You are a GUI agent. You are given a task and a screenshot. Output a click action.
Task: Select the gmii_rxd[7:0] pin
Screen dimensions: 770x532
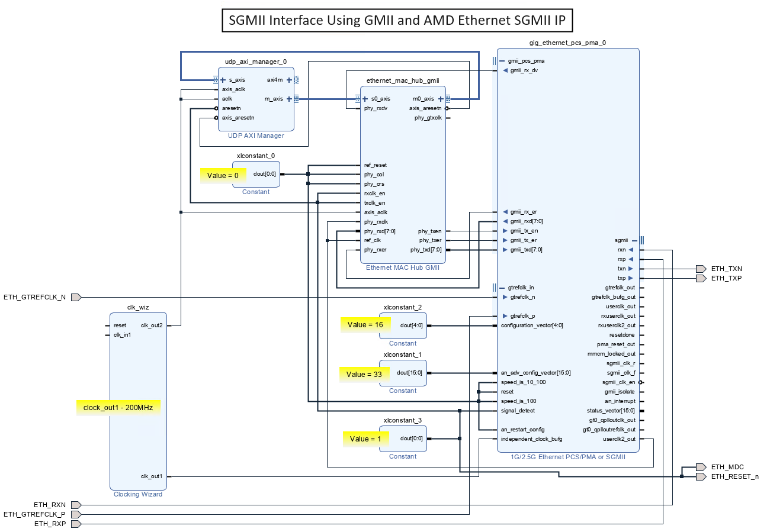[x=526, y=221]
